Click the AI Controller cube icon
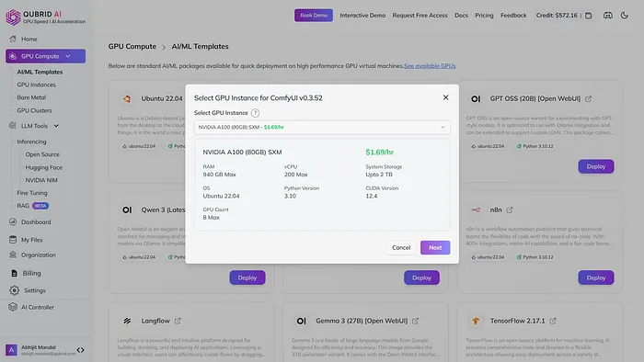This screenshot has height=362, width=644. point(13,307)
